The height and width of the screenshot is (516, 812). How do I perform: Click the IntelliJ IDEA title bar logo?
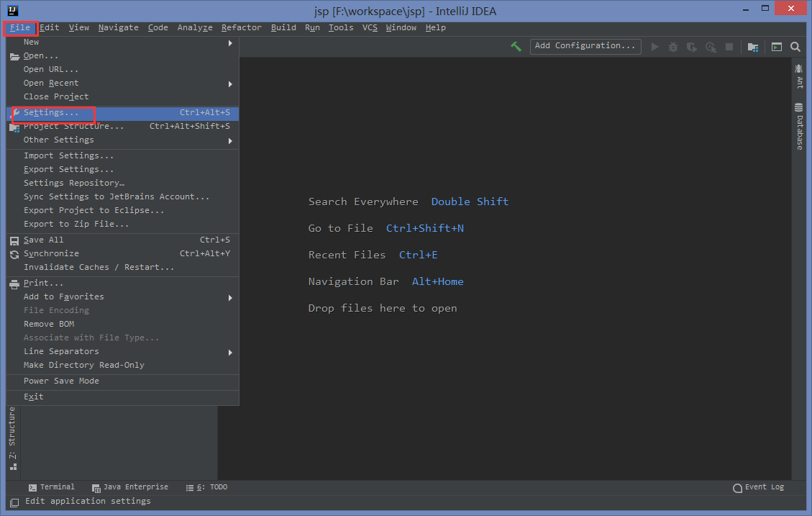point(12,10)
